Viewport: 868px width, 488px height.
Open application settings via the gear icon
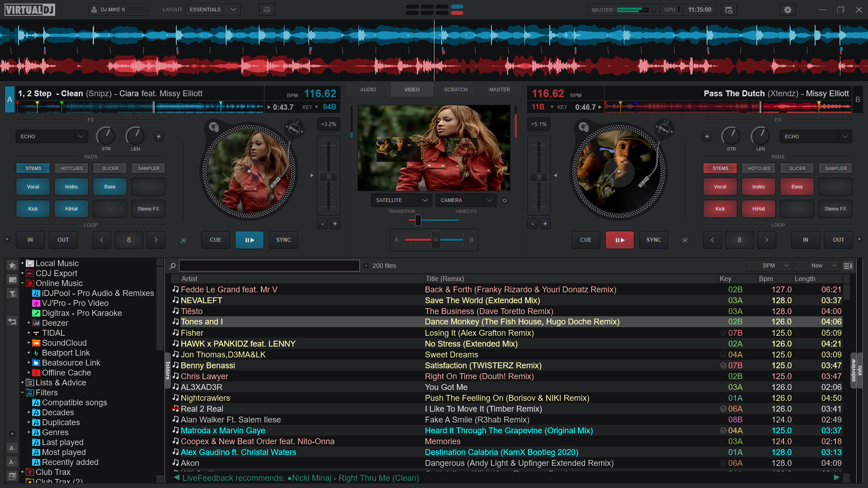[x=788, y=9]
